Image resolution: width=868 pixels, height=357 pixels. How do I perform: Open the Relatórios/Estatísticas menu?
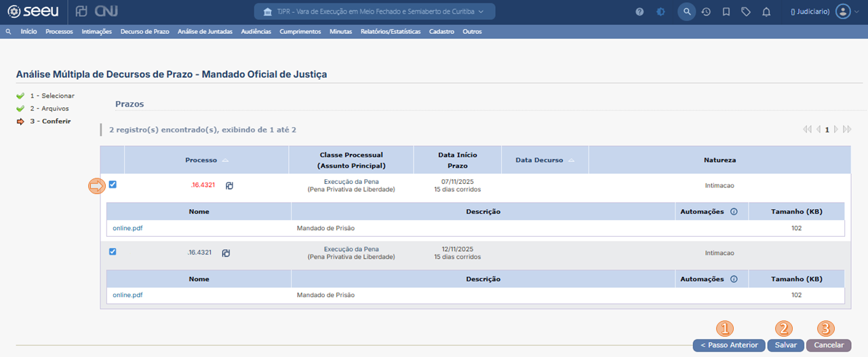coord(391,31)
